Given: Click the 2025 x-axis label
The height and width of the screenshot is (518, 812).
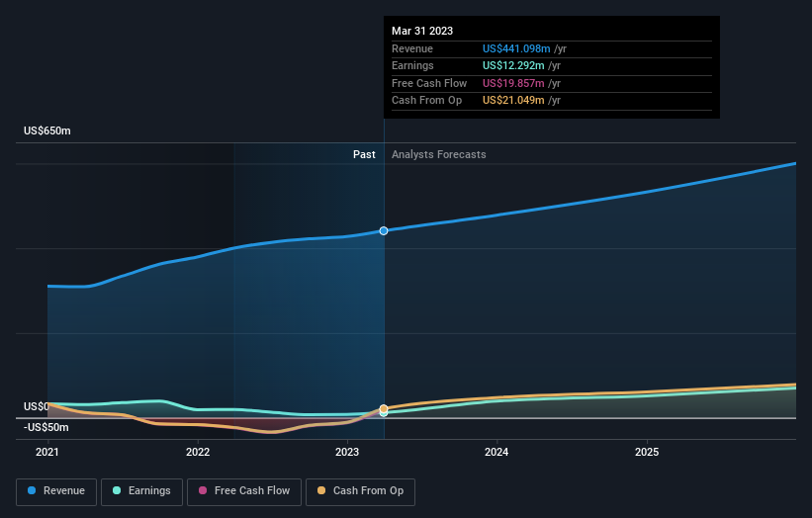Looking at the screenshot, I should click(x=647, y=453).
